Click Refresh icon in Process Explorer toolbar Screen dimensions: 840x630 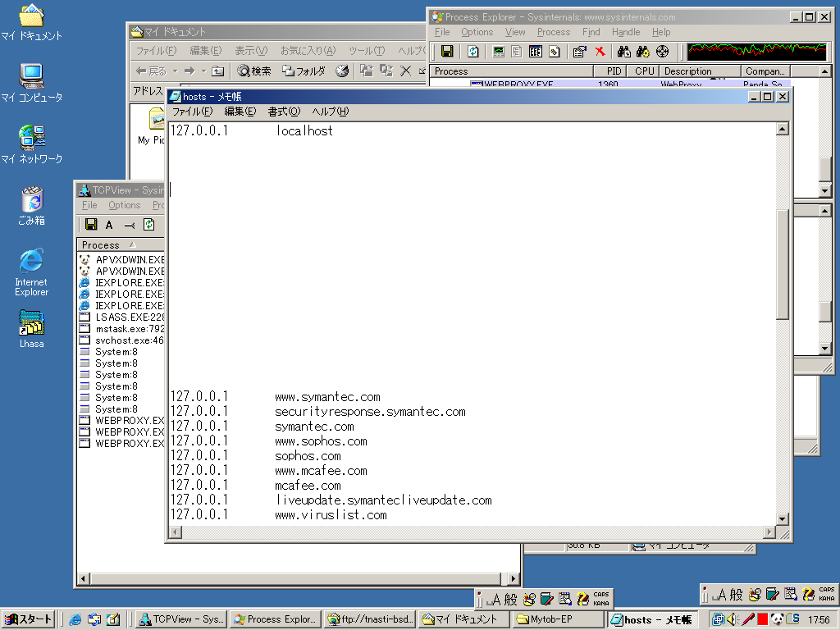click(473, 52)
